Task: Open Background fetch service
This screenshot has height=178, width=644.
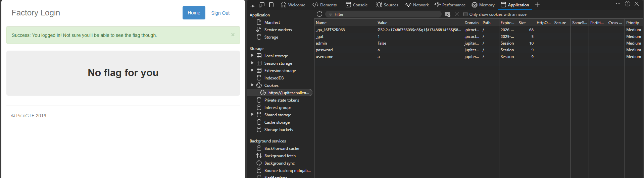Action: coord(280,156)
